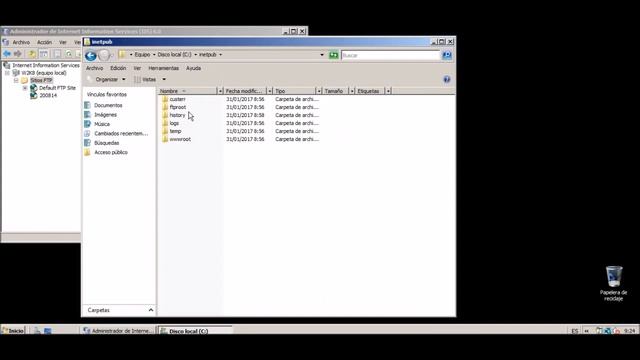Screen dimensions: 640x360
Task: Open dropdown arrow after Equipo in breadcrumb
Action: pos(154,55)
